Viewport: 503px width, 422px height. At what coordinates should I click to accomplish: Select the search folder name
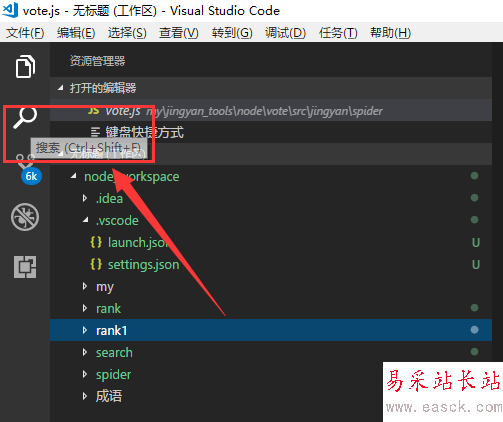114,352
